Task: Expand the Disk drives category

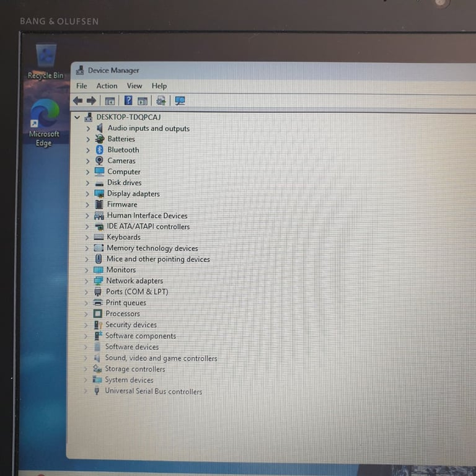Action: tap(87, 183)
